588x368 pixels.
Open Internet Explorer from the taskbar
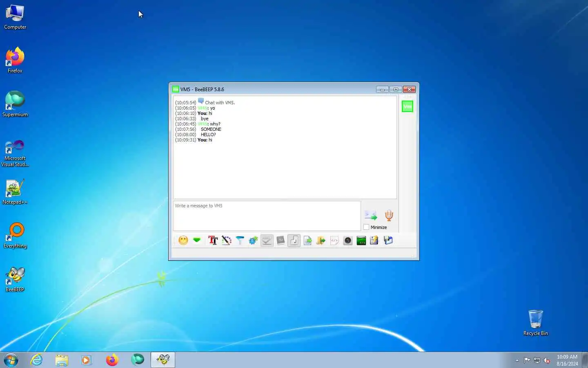[37, 360]
